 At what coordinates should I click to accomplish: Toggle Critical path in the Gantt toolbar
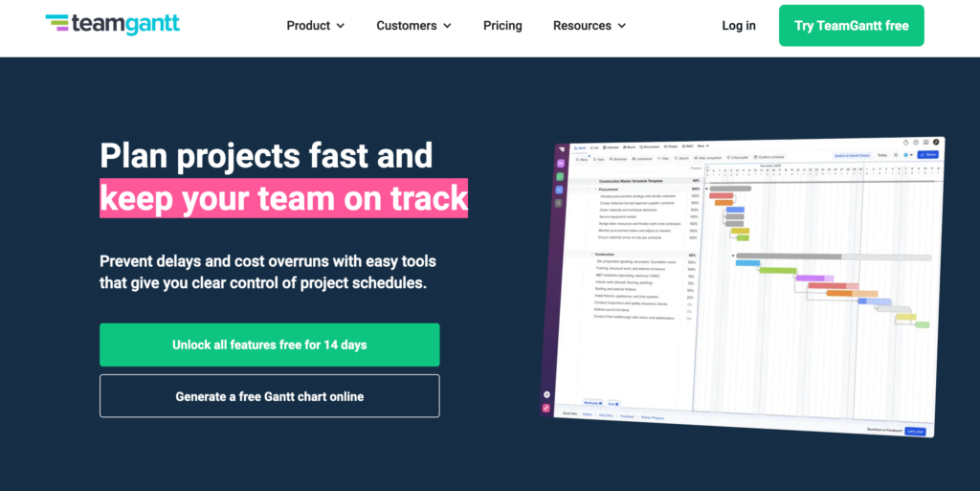click(739, 157)
